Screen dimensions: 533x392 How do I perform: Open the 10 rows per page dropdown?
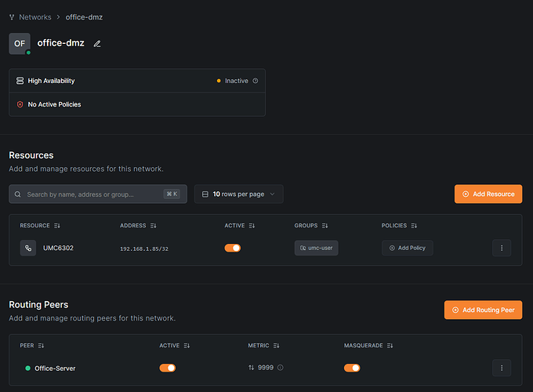pyautogui.click(x=238, y=194)
